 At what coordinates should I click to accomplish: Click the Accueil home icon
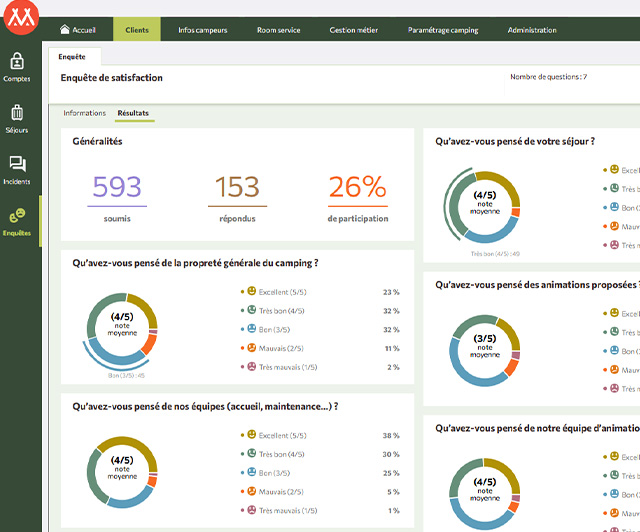point(65,30)
